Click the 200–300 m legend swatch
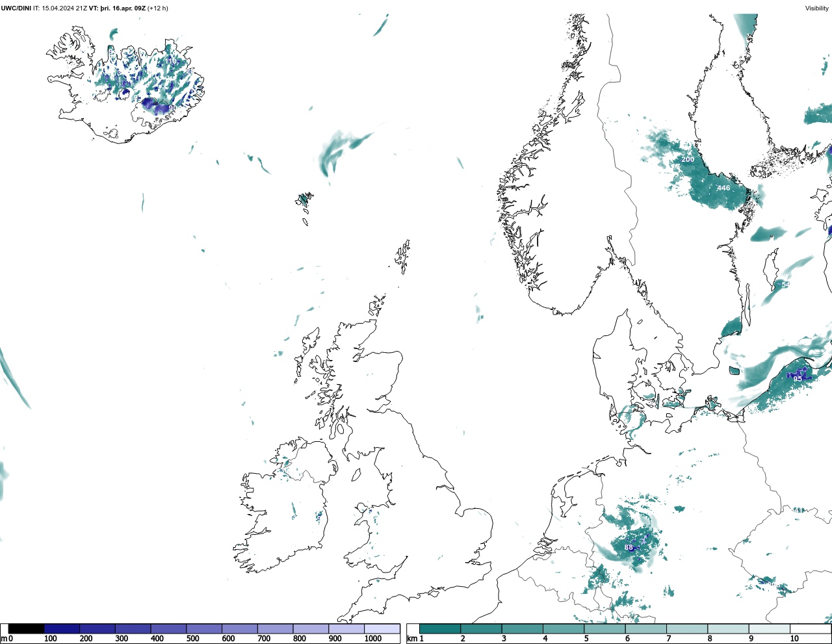Viewport: 832px width, 644px height. point(97,629)
